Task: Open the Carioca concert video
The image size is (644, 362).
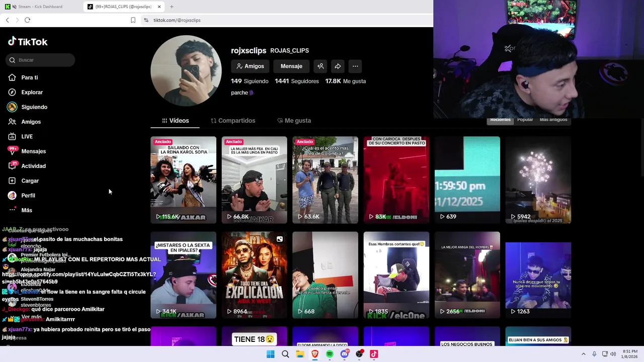Action: coord(396,180)
